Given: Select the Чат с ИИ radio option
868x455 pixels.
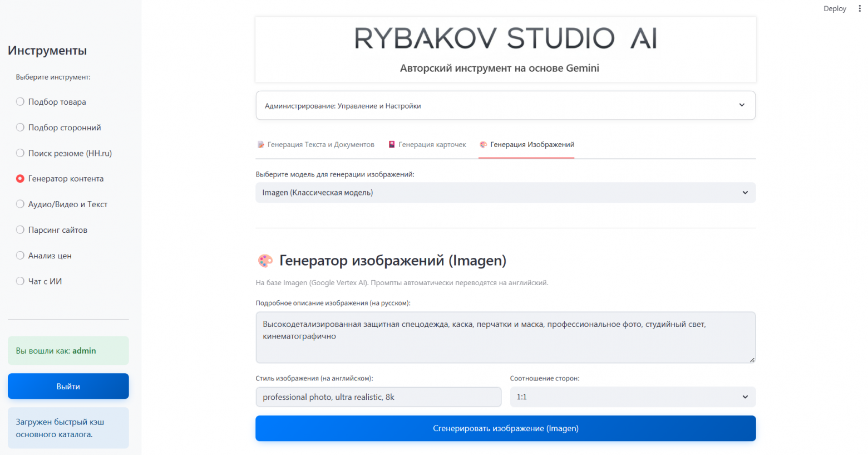Looking at the screenshot, I should point(39,281).
